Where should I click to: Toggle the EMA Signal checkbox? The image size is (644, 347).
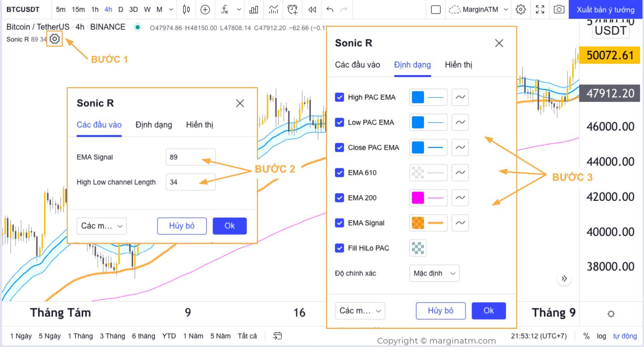[x=339, y=223]
